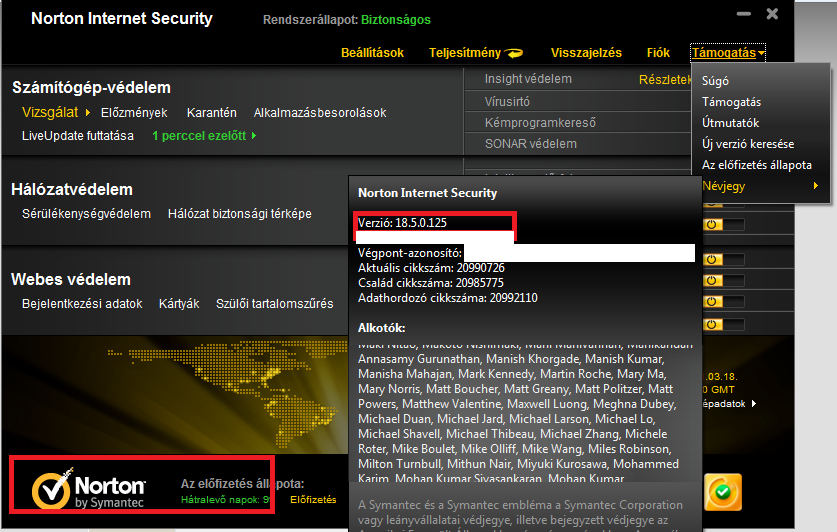Choose the Támogatás entry below Súgó
This screenshot has width=837, height=532.
click(x=731, y=102)
